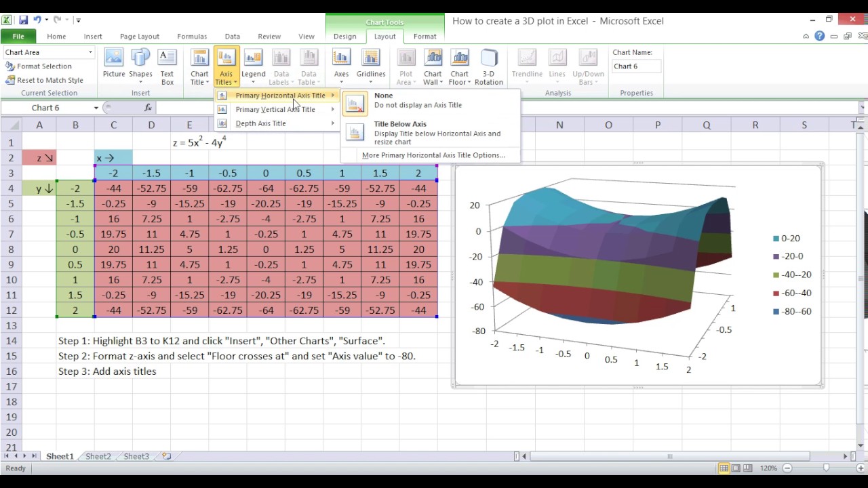Open the Shapes gallery
This screenshot has width=868, height=488.
[x=140, y=67]
